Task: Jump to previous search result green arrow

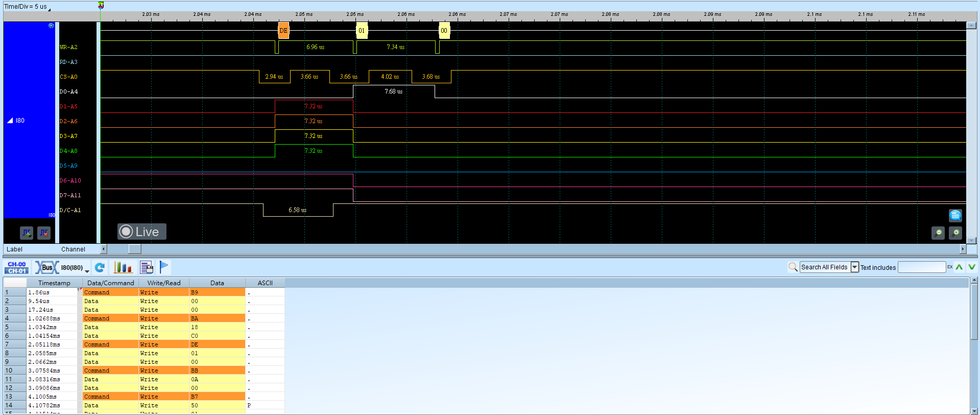Action: [960, 267]
